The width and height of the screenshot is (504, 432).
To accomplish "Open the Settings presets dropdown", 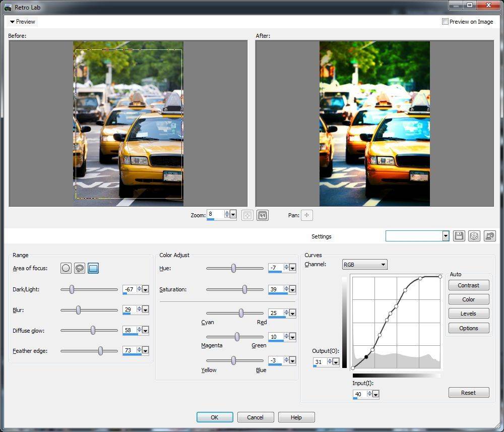I will click(x=445, y=236).
